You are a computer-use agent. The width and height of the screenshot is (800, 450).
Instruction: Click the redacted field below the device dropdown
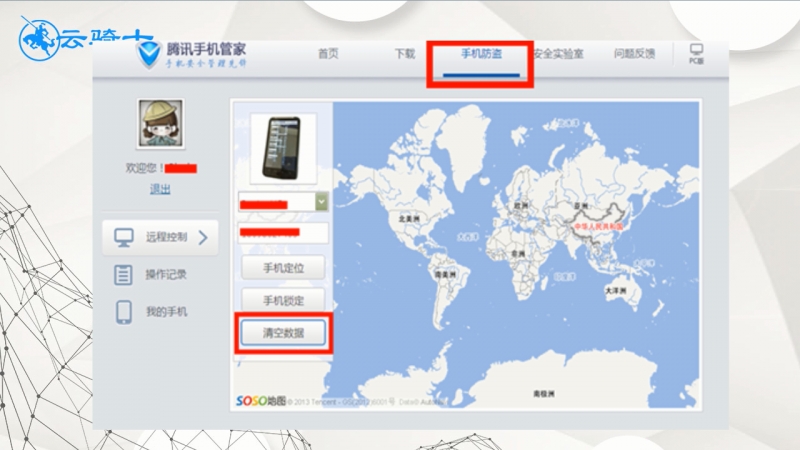[283, 233]
